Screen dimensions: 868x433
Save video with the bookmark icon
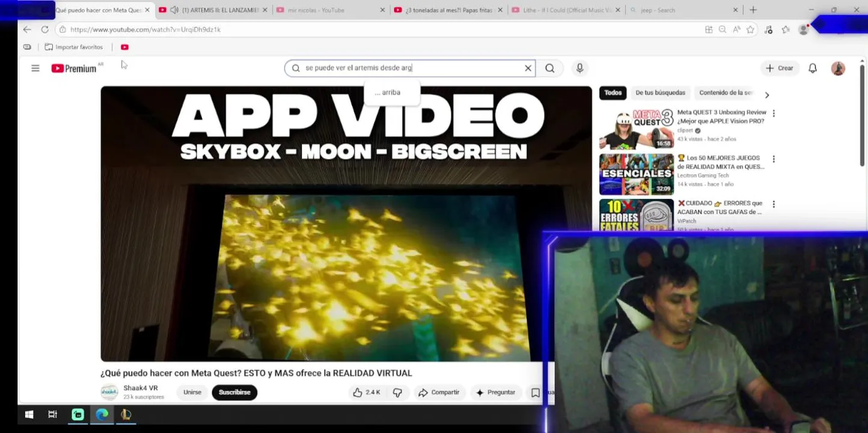coord(535,392)
